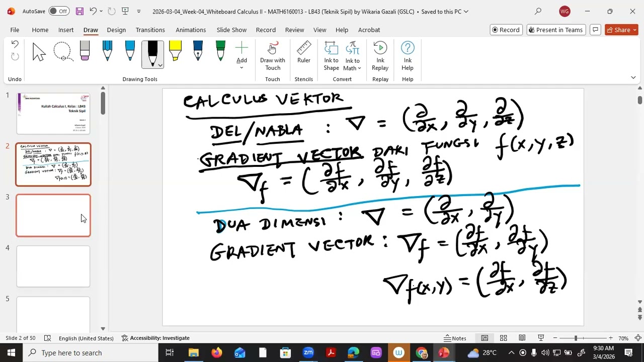
Task: Click the spell check status icon
Action: click(47, 338)
